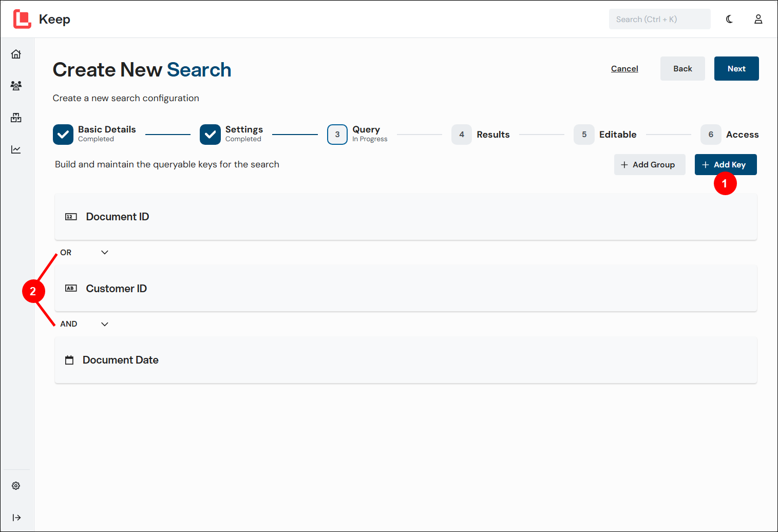Open the user profile icon

(x=758, y=19)
